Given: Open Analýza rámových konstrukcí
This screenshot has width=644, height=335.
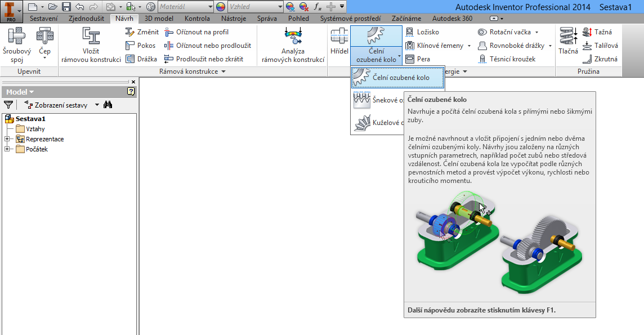Looking at the screenshot, I should point(293,45).
